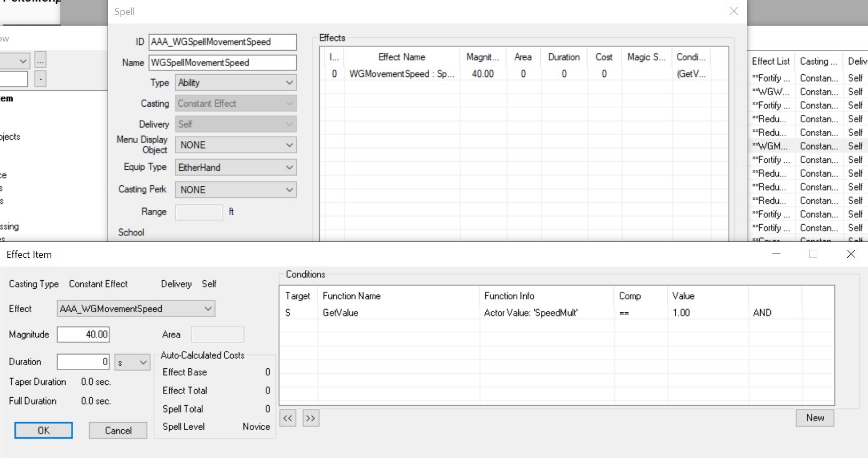
Task: Click New to add a condition
Action: pyautogui.click(x=815, y=418)
